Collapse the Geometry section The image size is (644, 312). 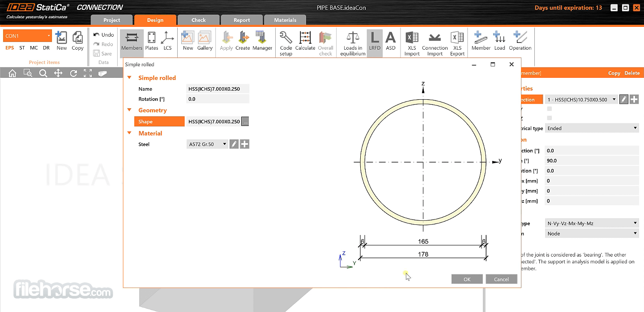129,110
